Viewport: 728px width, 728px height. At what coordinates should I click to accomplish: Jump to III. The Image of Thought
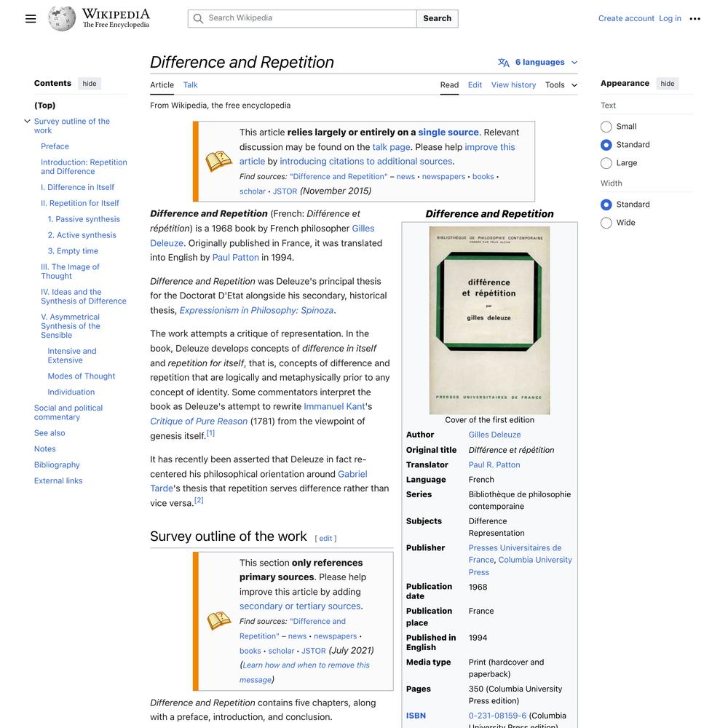(70, 272)
